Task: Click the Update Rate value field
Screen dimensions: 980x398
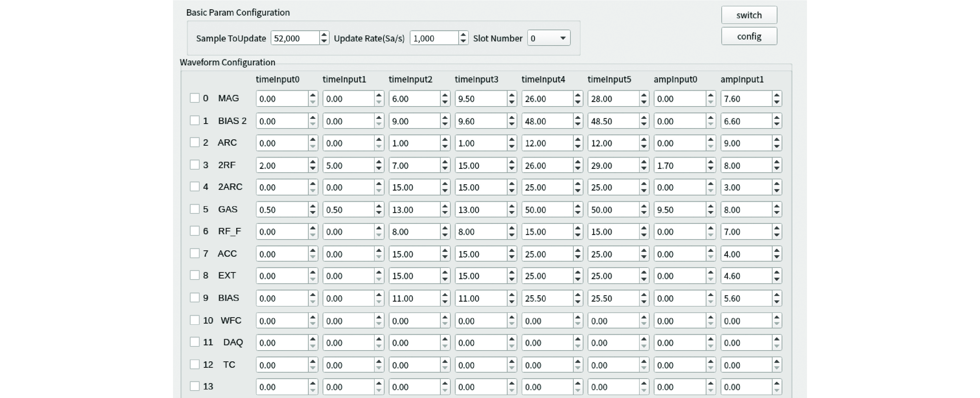Action: pyautogui.click(x=434, y=38)
